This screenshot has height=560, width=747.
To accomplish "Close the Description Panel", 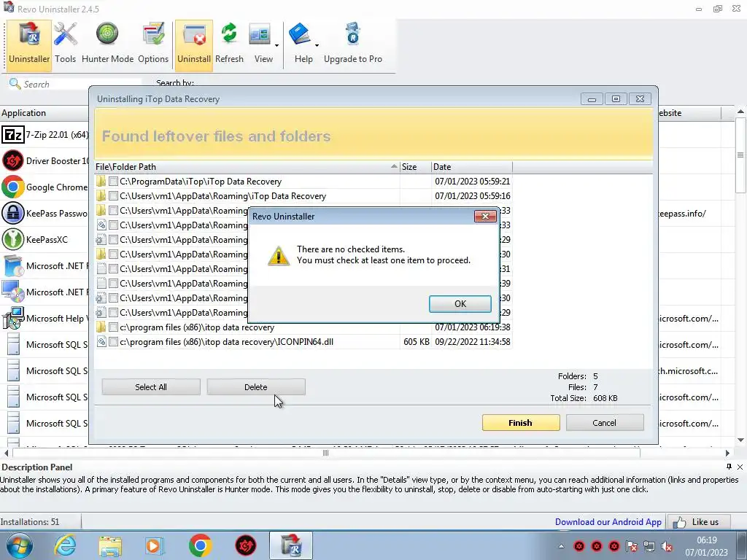I will tap(740, 467).
